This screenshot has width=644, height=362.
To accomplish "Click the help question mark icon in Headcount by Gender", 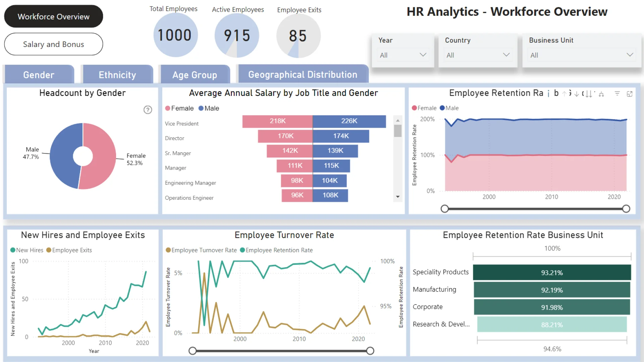I will (x=148, y=110).
